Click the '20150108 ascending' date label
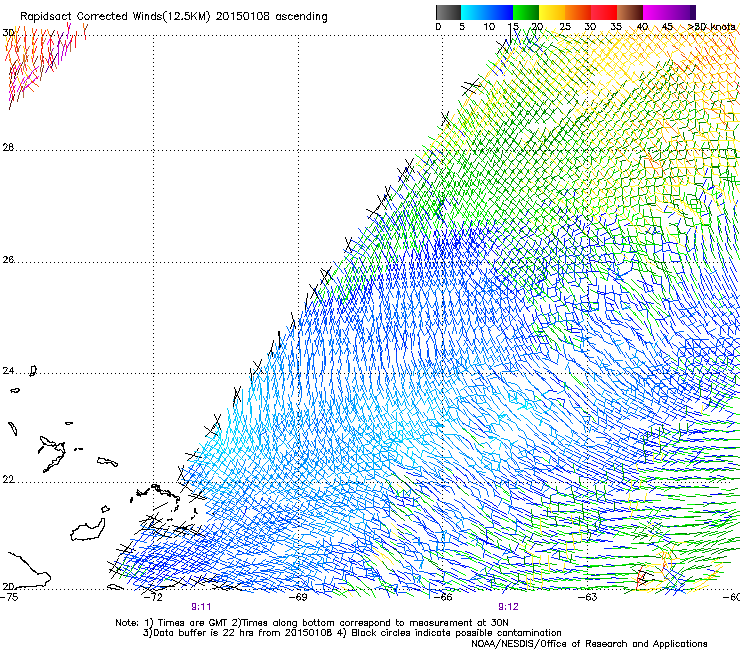 [x=271, y=16]
